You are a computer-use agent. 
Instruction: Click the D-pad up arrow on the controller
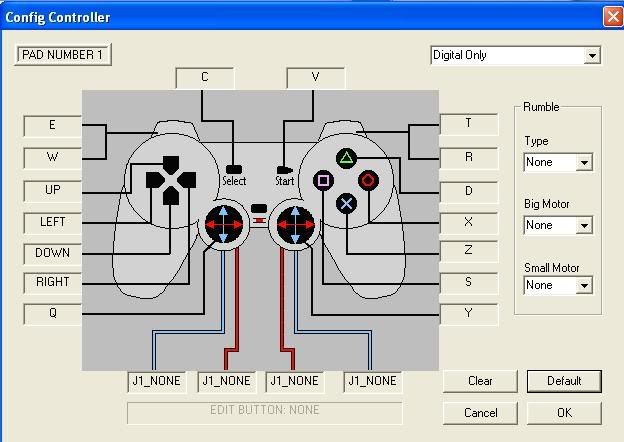pyautogui.click(x=171, y=165)
